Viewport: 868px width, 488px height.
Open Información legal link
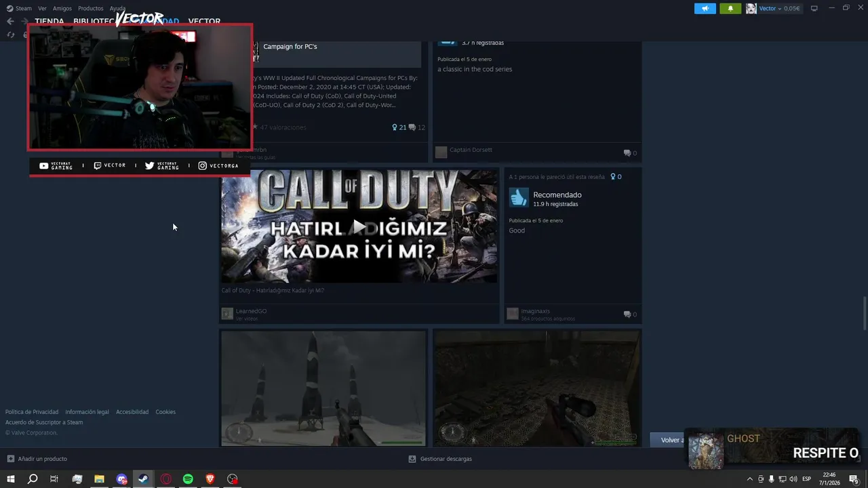(87, 412)
